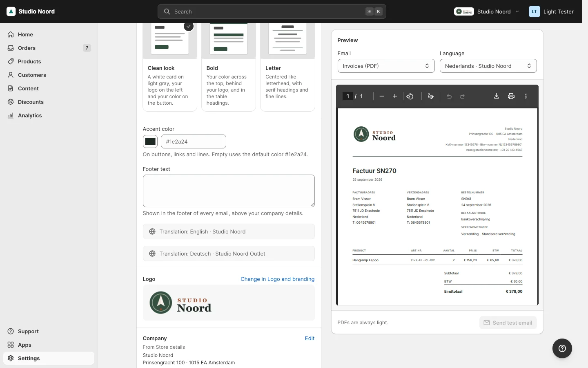The width and height of the screenshot is (588, 368).
Task: Zoom out the PDF preview
Action: pos(382,96)
